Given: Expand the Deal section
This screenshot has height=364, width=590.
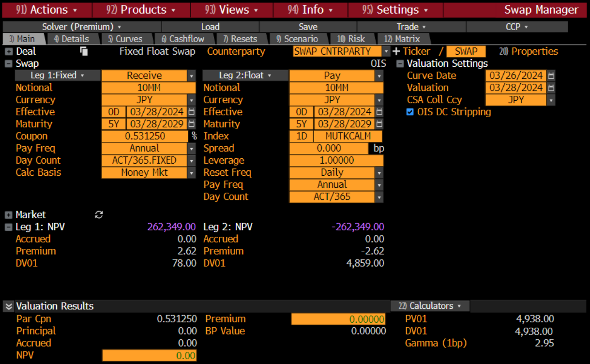Looking at the screenshot, I should [x=8, y=52].
